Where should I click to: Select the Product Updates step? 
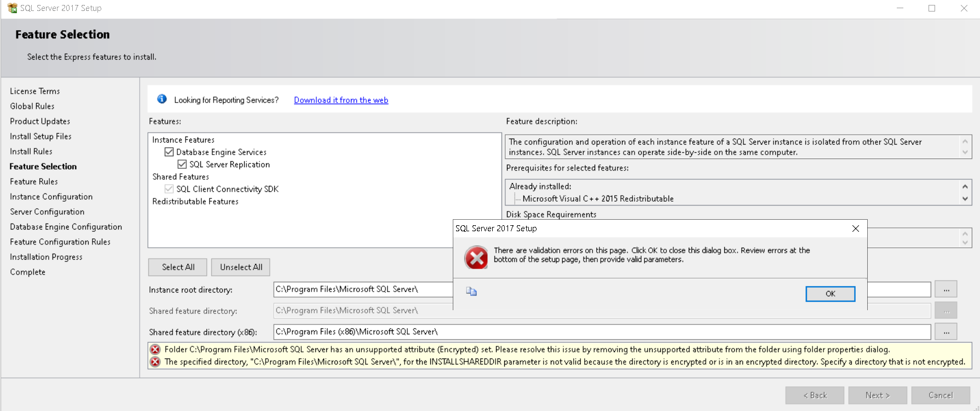[40, 121]
